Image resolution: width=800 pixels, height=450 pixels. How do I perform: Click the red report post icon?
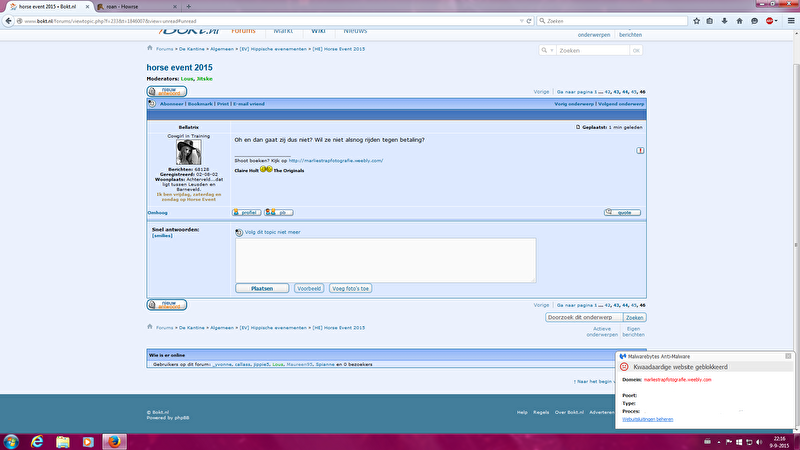[x=640, y=150]
